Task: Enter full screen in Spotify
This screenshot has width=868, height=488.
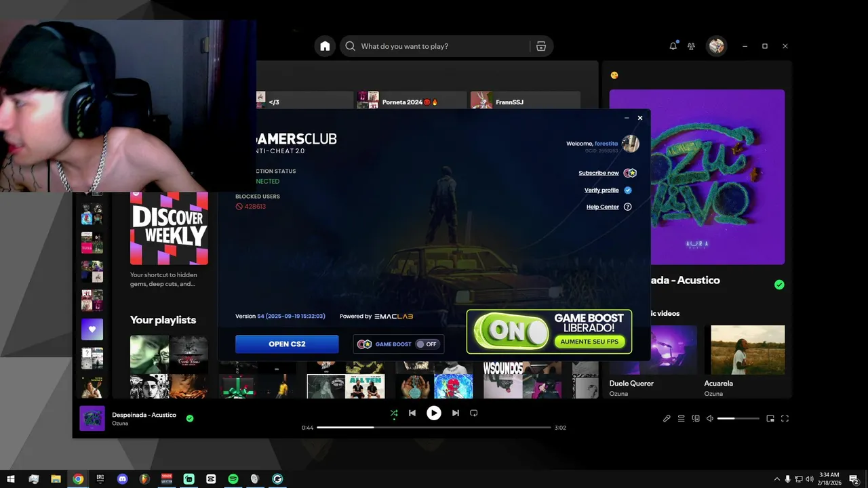Action: click(785, 418)
